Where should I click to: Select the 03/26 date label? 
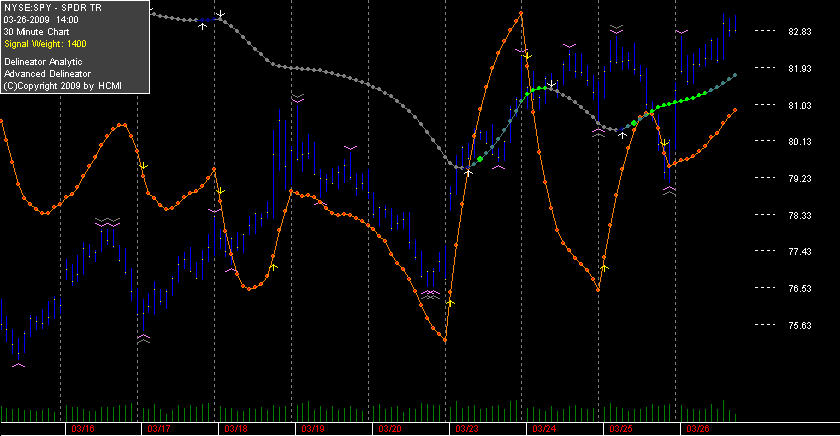(698, 429)
